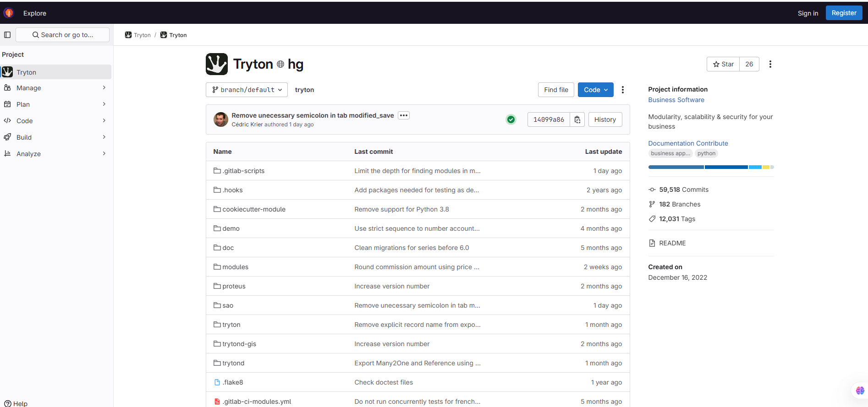Click 'Remove unecessary semicolon' commit title
This screenshot has height=407, width=868.
click(313, 115)
